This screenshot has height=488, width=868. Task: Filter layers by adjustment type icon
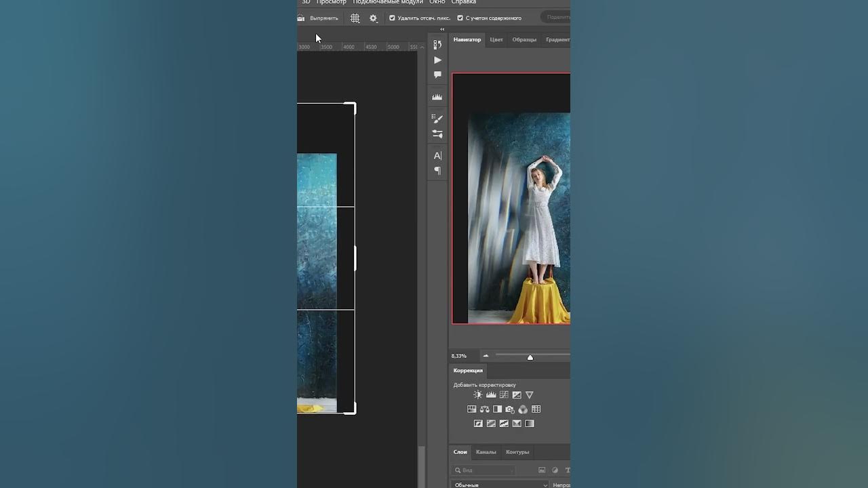coord(555,470)
